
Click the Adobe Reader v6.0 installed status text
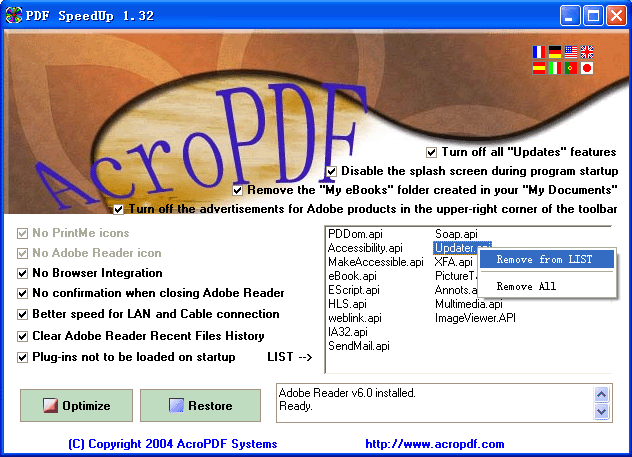point(347,393)
